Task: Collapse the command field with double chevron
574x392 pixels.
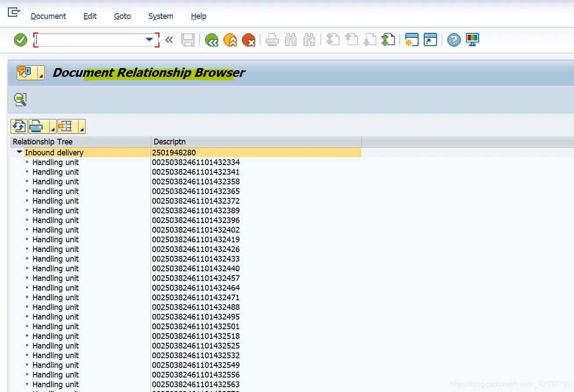Action: point(169,40)
